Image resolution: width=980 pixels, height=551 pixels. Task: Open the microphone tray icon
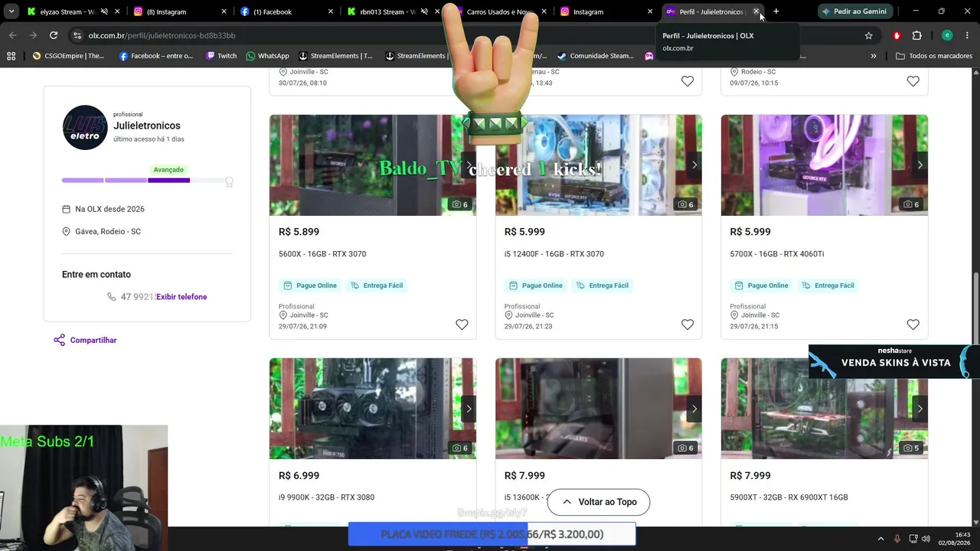pos(897,539)
